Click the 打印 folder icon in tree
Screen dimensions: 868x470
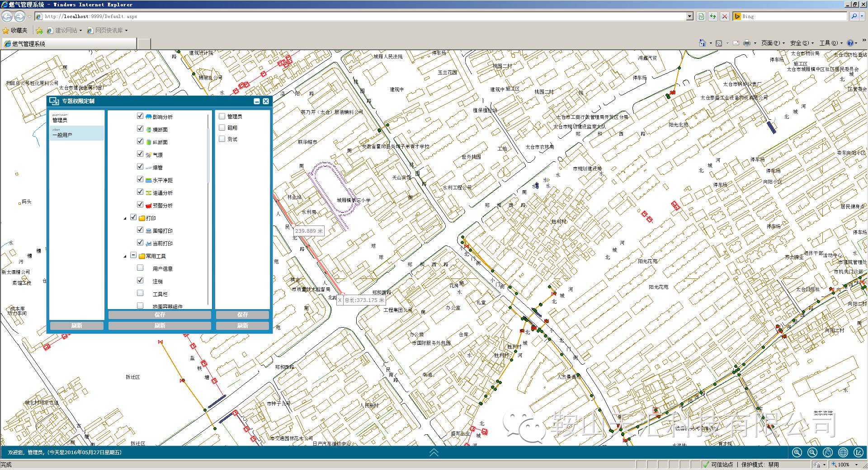(x=142, y=218)
